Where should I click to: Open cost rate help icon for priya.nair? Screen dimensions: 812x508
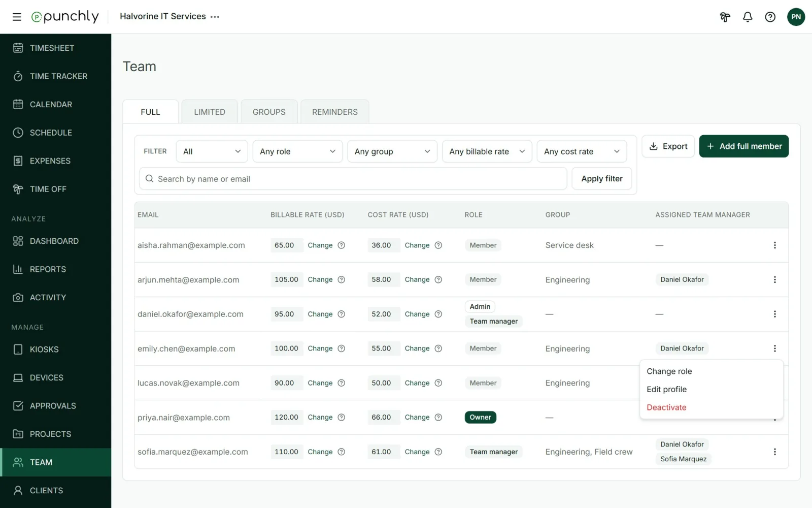[x=438, y=417]
